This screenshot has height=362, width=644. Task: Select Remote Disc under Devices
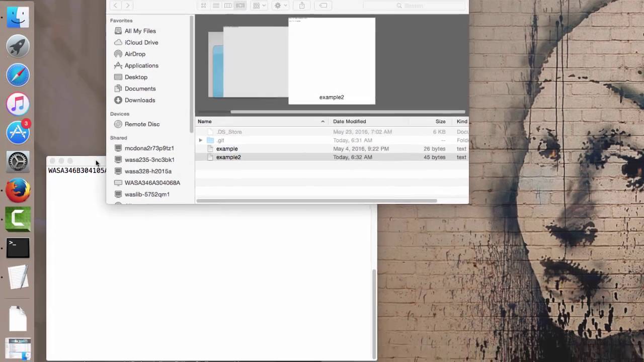142,124
